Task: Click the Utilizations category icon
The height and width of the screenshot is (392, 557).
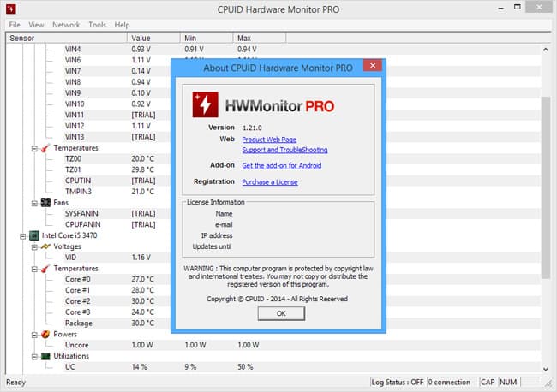Action: (x=44, y=356)
